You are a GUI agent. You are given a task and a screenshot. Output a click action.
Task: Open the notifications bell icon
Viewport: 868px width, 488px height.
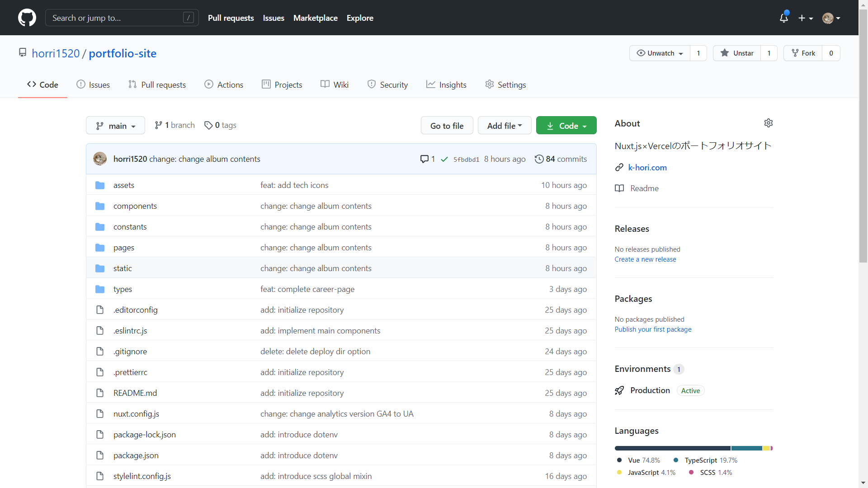tap(783, 18)
